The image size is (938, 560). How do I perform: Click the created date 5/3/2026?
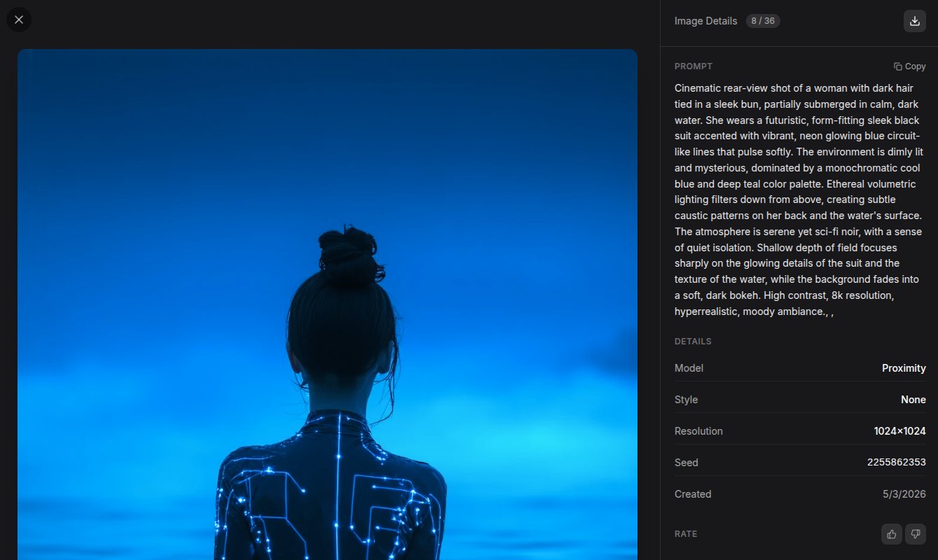(904, 494)
